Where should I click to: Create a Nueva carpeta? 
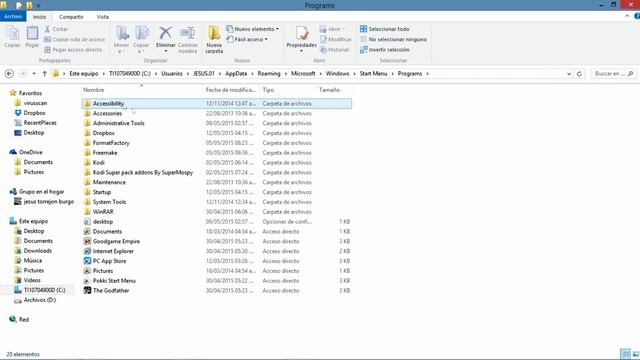[214, 40]
